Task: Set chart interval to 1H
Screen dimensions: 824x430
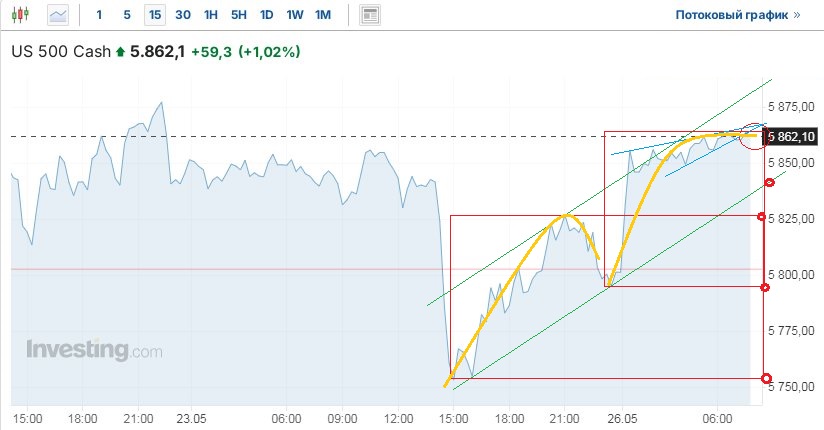Action: coord(211,15)
